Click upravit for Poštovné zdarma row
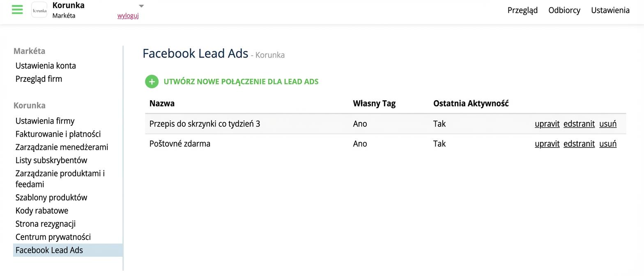This screenshot has width=644, height=276. (547, 144)
